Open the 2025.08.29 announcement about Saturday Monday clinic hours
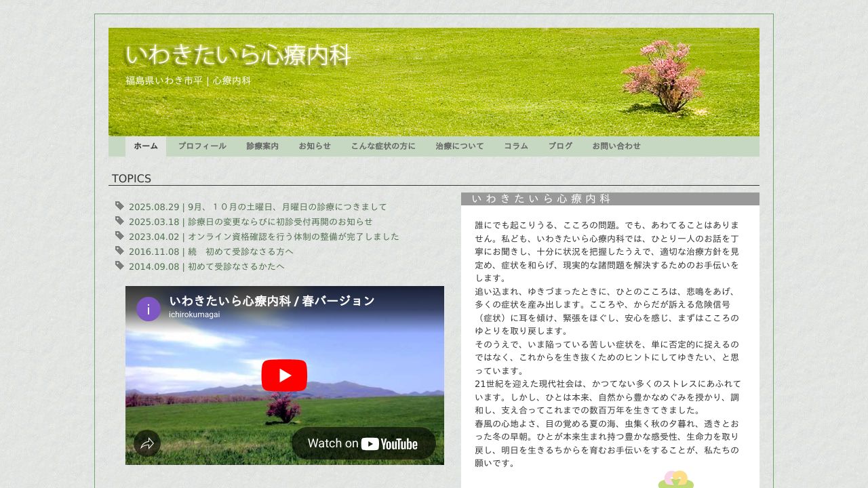This screenshot has width=868, height=488. coord(257,207)
